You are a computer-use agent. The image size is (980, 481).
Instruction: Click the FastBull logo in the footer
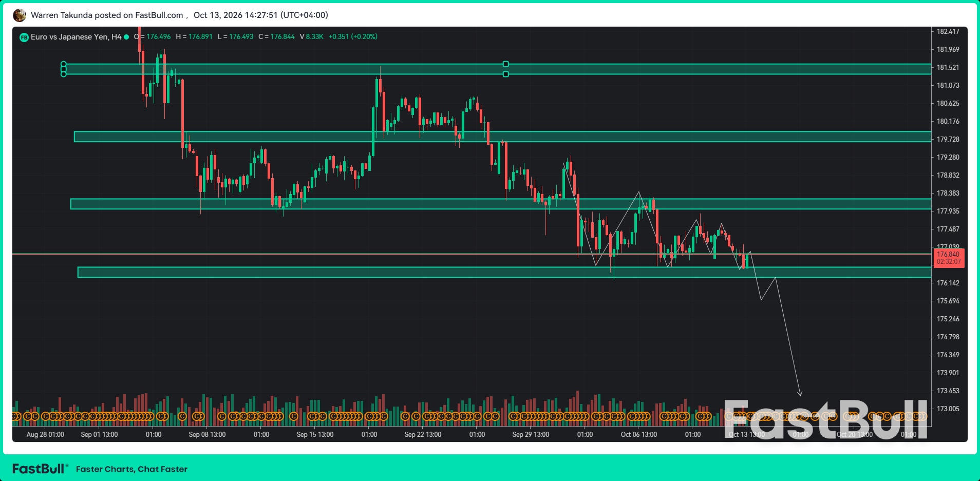point(40,469)
